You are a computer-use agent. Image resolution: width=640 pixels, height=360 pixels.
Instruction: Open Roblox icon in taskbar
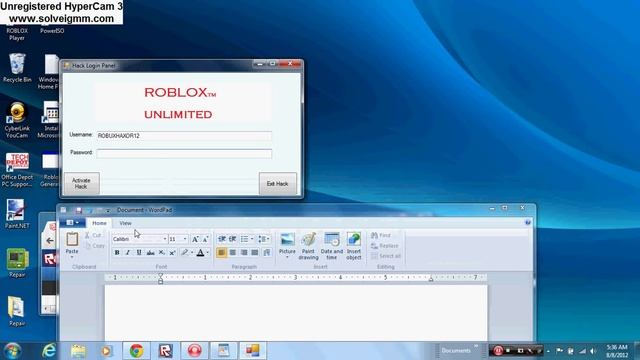(165, 351)
